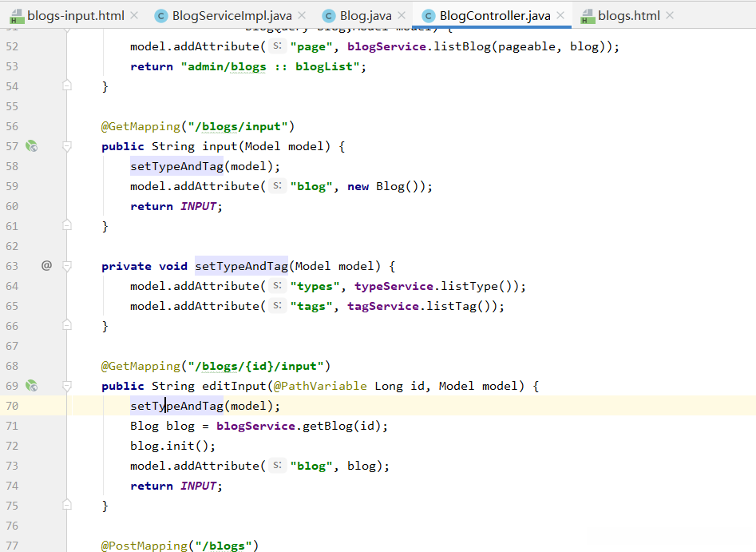Switch to the blogs-input.html tab
This screenshot has width=756, height=552.
click(x=76, y=16)
